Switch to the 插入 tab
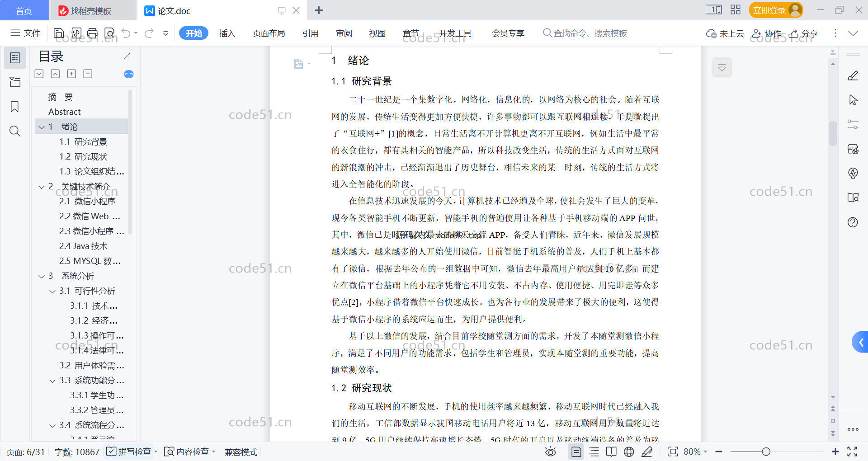The width and height of the screenshot is (868, 461). (x=227, y=33)
